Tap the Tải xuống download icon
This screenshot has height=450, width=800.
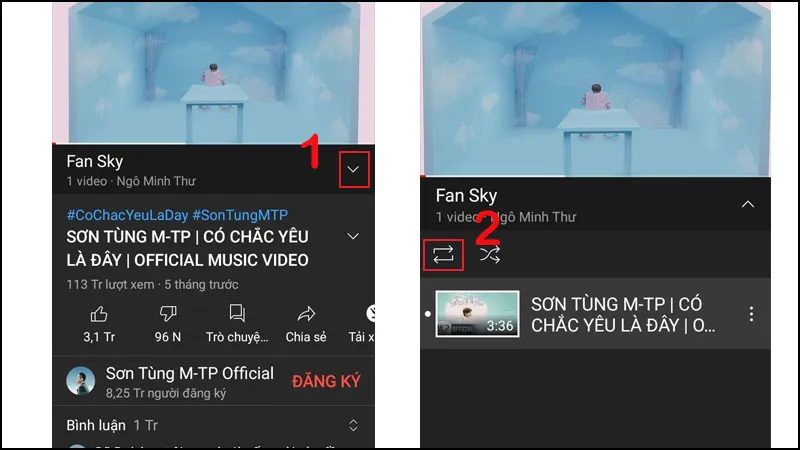click(370, 313)
